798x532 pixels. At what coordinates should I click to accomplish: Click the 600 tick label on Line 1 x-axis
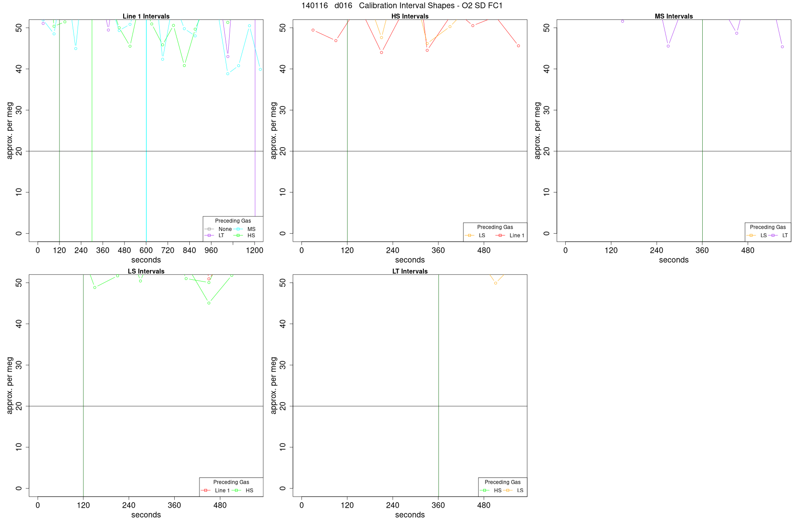(x=146, y=250)
